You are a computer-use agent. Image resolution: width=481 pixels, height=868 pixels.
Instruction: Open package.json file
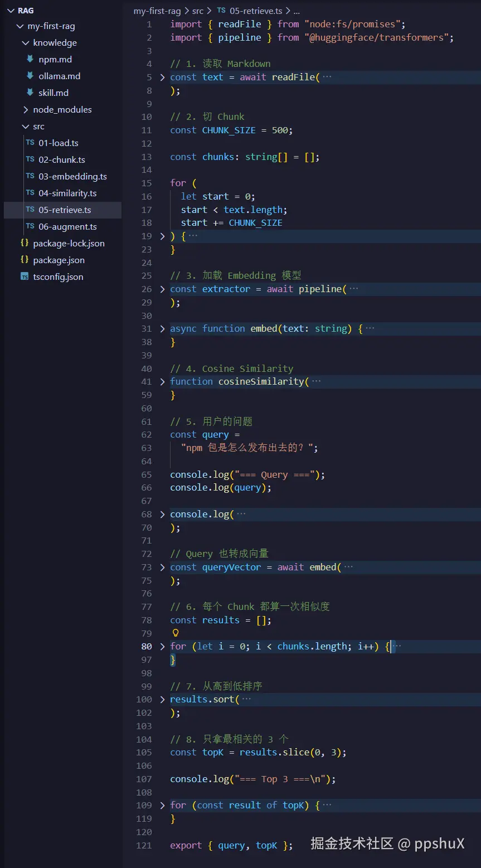coord(59,260)
